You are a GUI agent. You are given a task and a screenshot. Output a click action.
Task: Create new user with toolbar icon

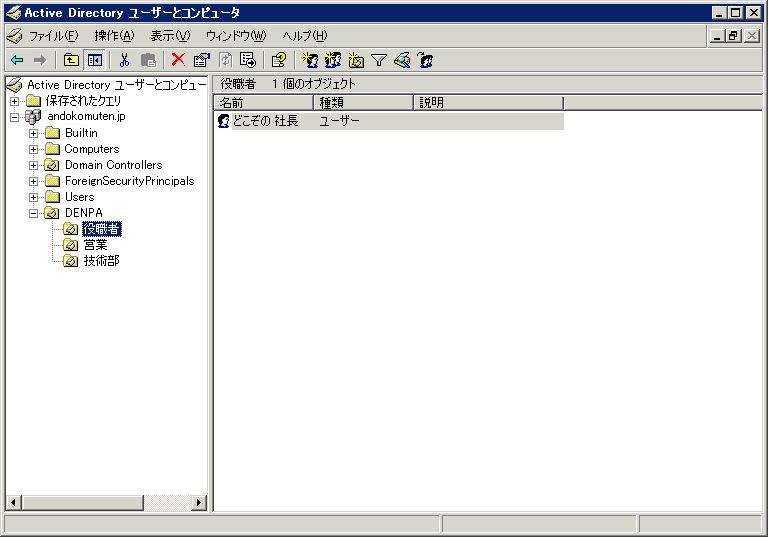310,60
